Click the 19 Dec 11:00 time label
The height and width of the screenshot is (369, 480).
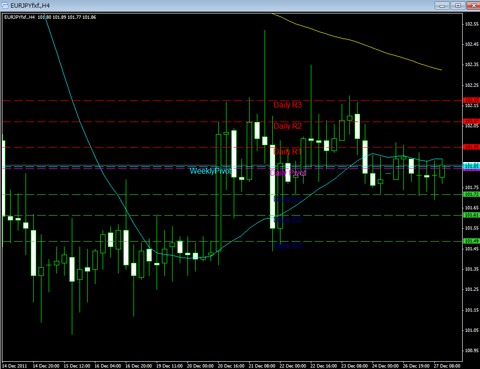170,366
